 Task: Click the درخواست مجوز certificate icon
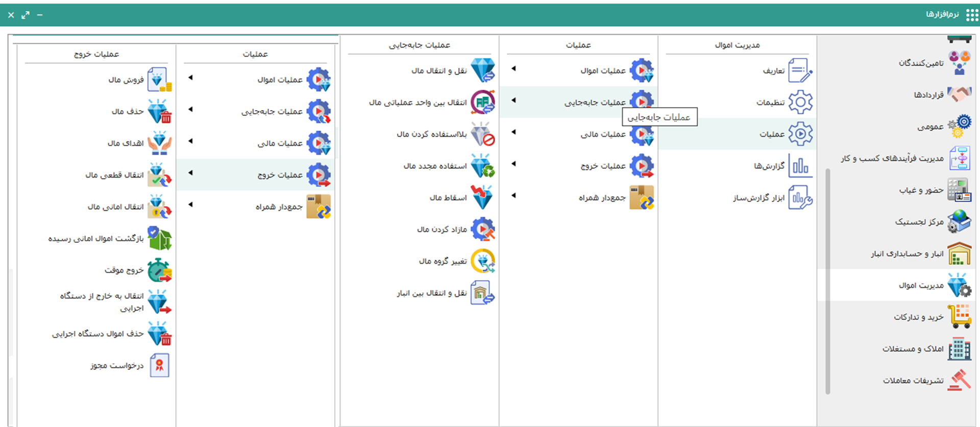point(159,365)
